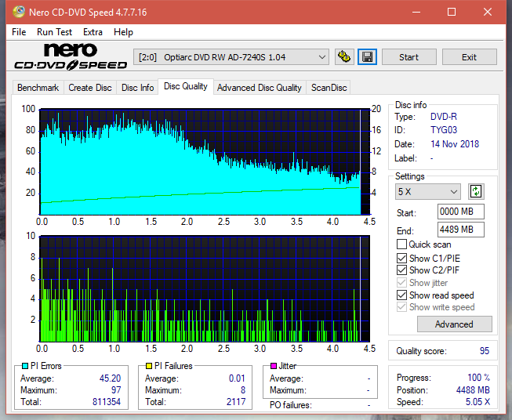Click the yellow PI Failures legend swatch
Viewport: 512px width, 420px height.
click(x=149, y=366)
